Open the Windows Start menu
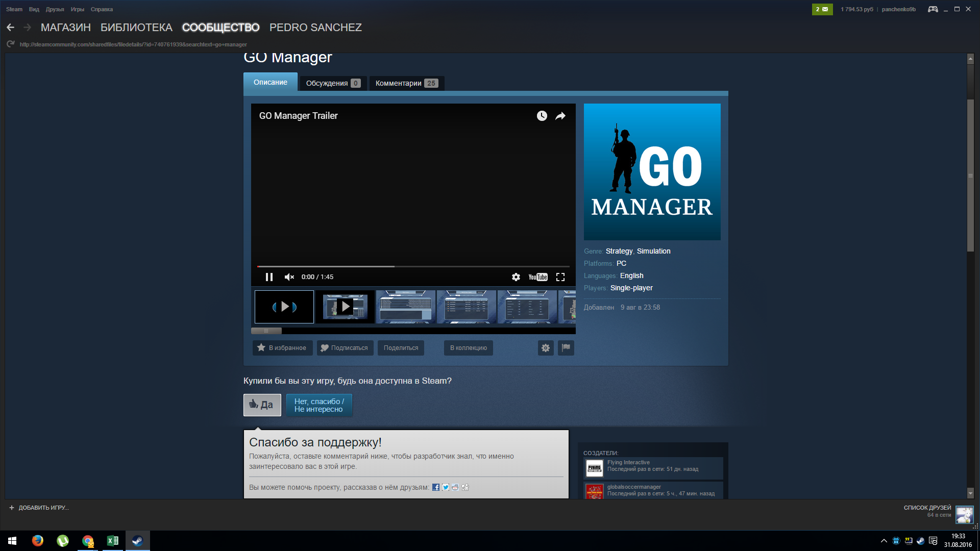This screenshot has height=551, width=980. [12, 541]
